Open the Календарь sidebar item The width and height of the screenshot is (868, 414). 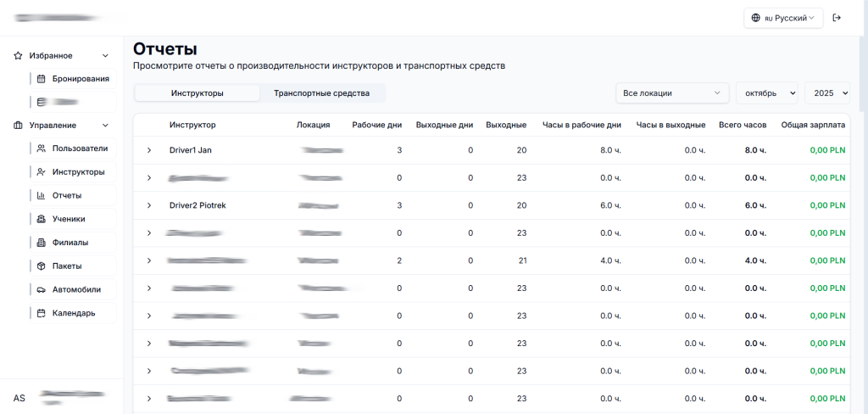coord(72,313)
